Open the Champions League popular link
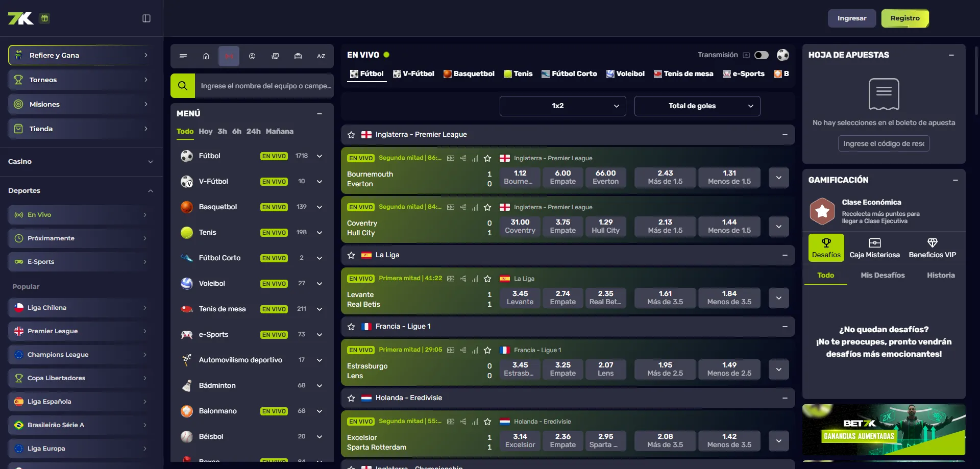980x469 pixels. (x=82, y=355)
